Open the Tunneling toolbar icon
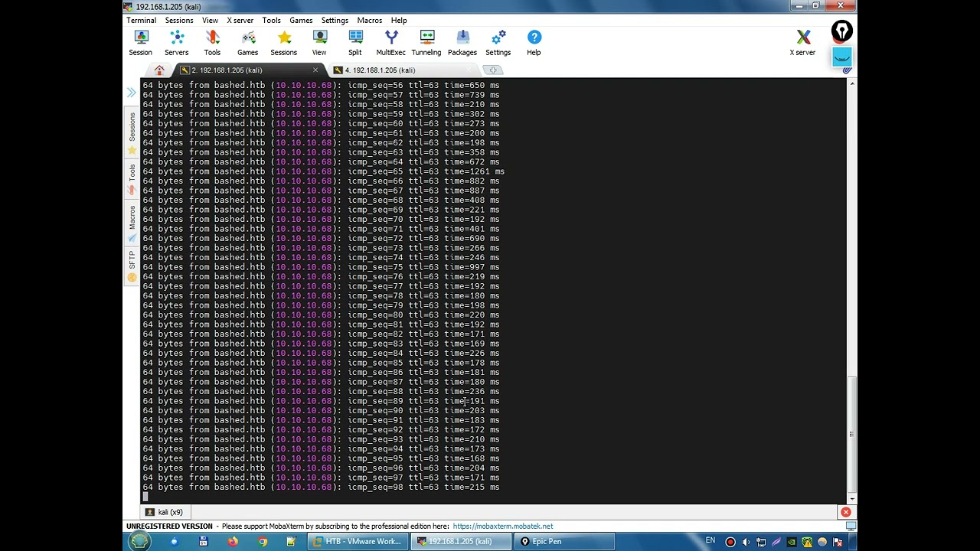The height and width of the screenshot is (551, 980). (x=426, y=43)
